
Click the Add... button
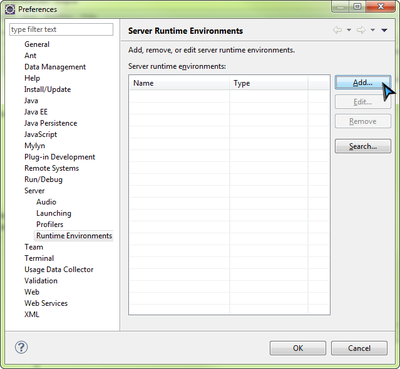(x=363, y=82)
